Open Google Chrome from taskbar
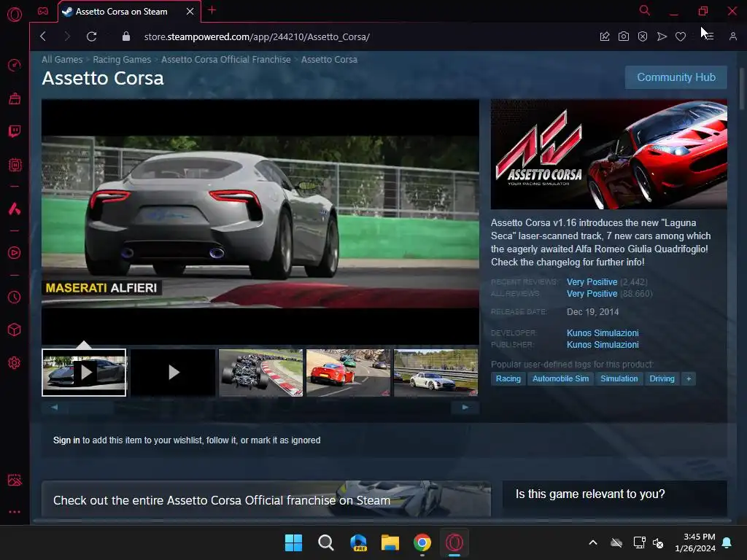 422,542
